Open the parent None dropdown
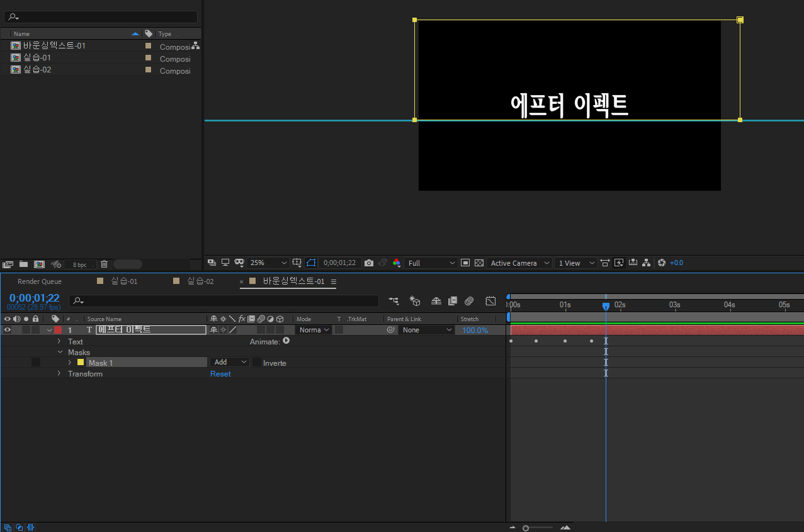This screenshot has width=804, height=532. pyautogui.click(x=426, y=330)
